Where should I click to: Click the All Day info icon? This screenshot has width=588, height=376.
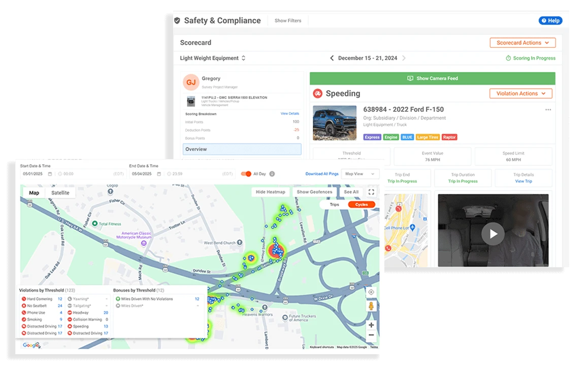coord(272,174)
